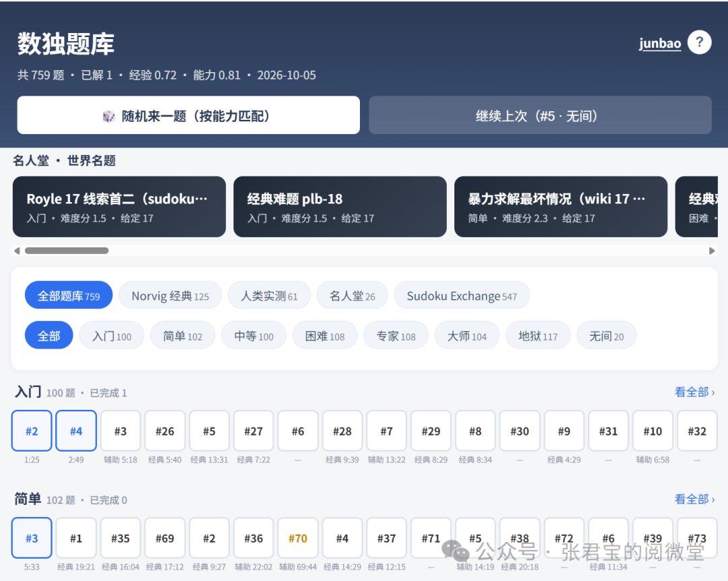Select the Sudoku Exchange 547 filter
Image resolution: width=728 pixels, height=581 pixels.
coord(462,295)
